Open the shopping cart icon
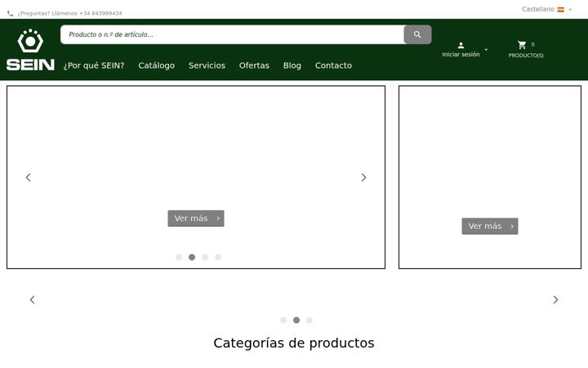Screen dimensions: 588x368 click(x=522, y=45)
